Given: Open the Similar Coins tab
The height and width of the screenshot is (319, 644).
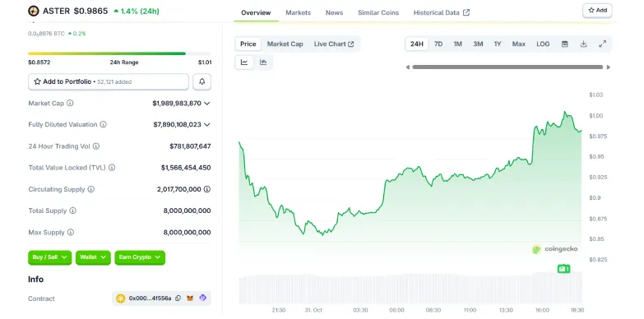Looking at the screenshot, I should coord(378,12).
